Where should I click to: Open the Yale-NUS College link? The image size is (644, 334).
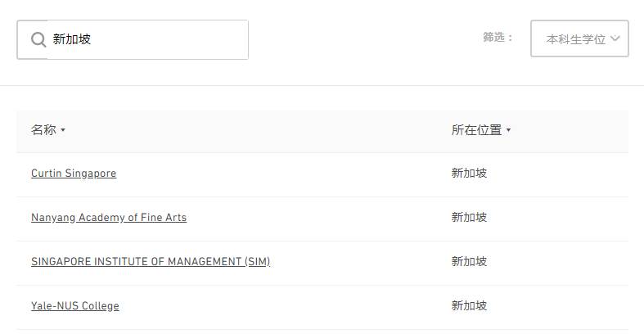tap(75, 306)
